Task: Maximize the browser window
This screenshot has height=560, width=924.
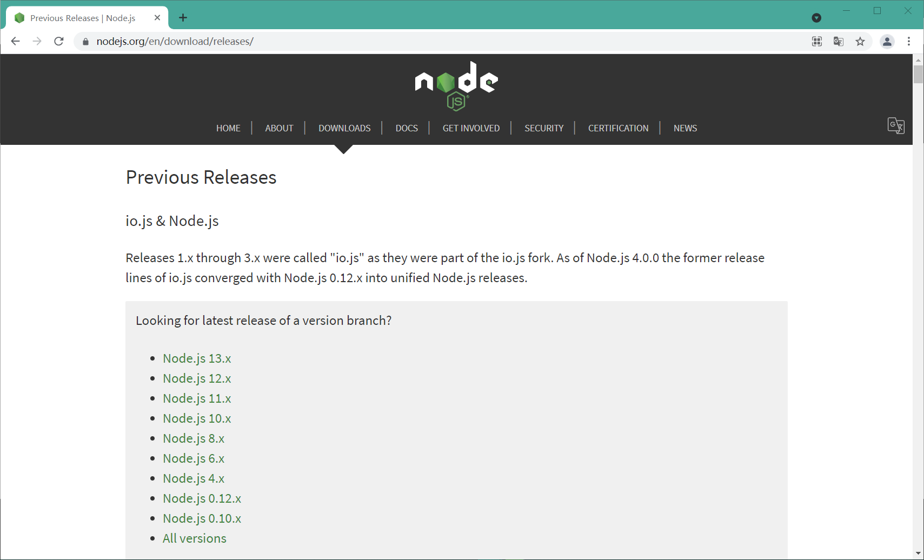Action: click(877, 11)
